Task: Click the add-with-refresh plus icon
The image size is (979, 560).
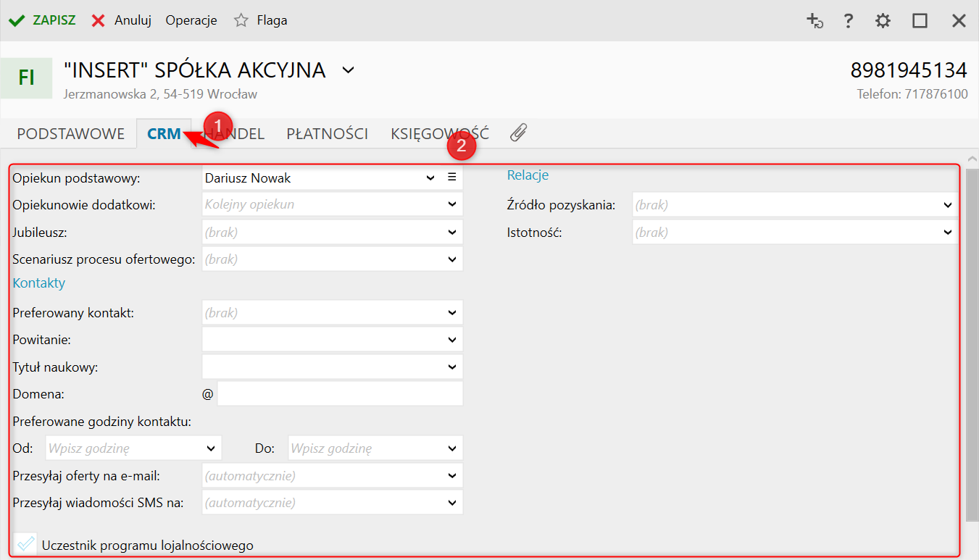Action: (815, 20)
